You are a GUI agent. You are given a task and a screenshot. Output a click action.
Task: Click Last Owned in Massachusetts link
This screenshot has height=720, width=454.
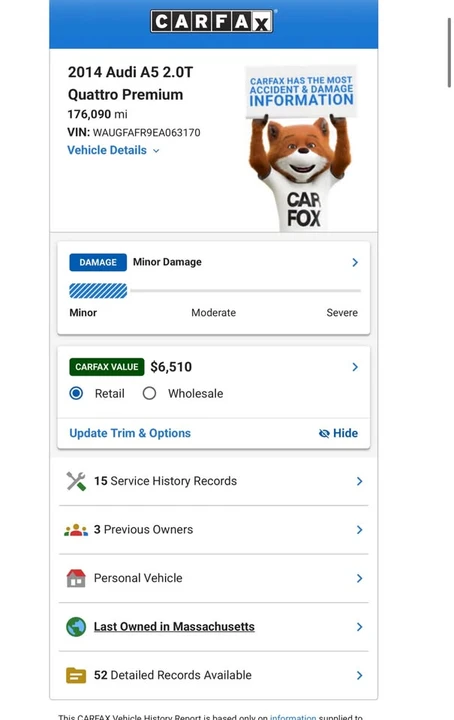coord(174,627)
